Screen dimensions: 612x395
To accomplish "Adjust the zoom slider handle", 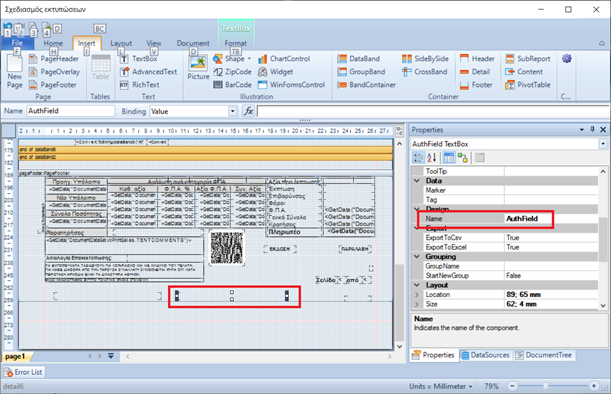I will click(x=545, y=386).
